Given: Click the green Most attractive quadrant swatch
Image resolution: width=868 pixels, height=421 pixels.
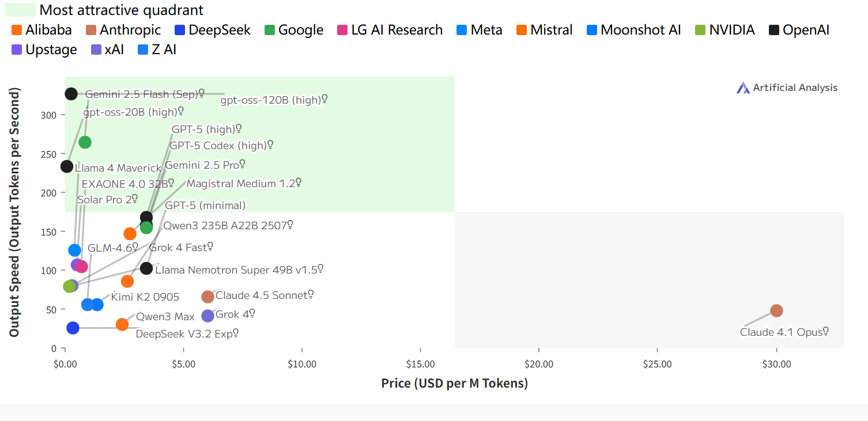Looking at the screenshot, I should point(20,10).
